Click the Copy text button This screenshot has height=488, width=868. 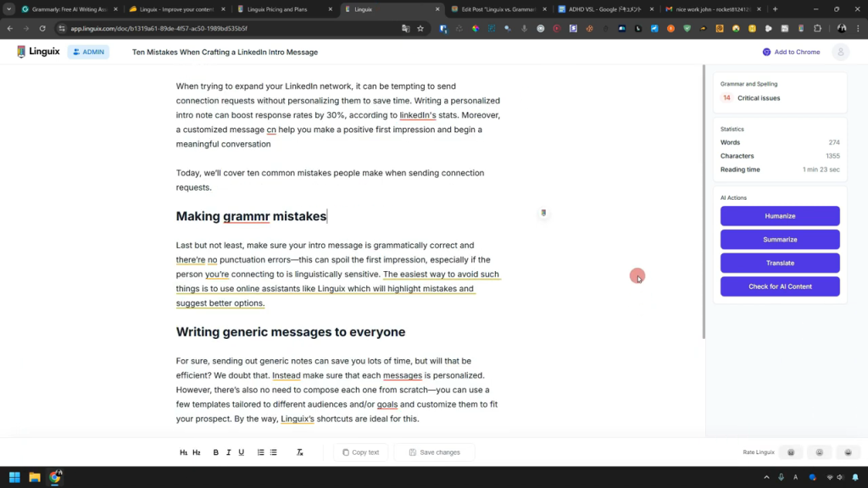click(361, 452)
